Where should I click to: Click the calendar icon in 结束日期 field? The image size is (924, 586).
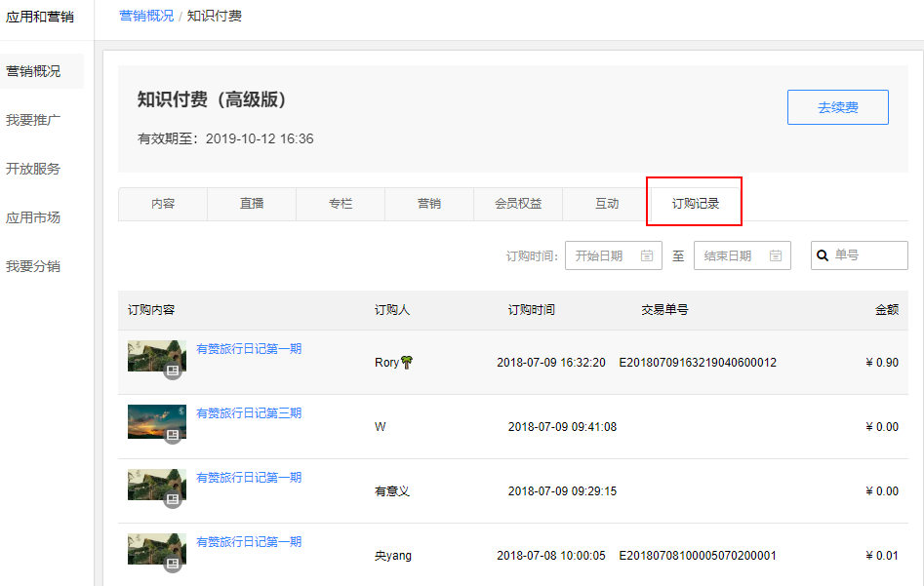pos(776,255)
